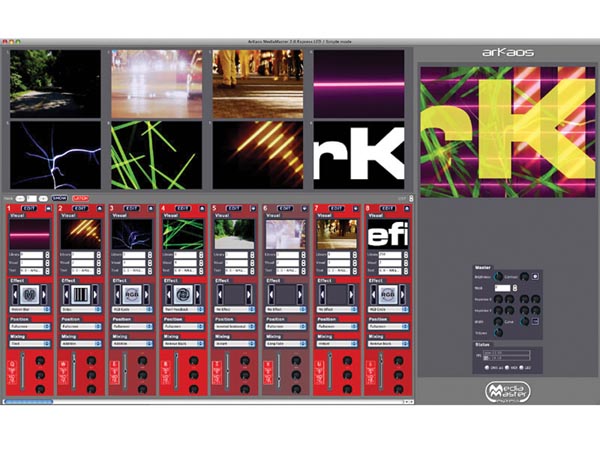This screenshot has width=600, height=450.
Task: Click the striped bars effect icon on layer 2
Action: (81, 294)
